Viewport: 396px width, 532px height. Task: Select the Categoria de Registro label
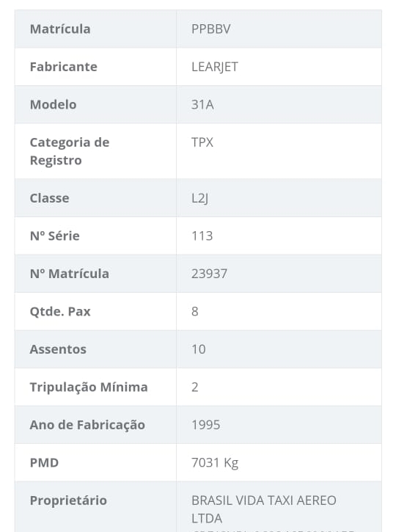[x=70, y=151]
